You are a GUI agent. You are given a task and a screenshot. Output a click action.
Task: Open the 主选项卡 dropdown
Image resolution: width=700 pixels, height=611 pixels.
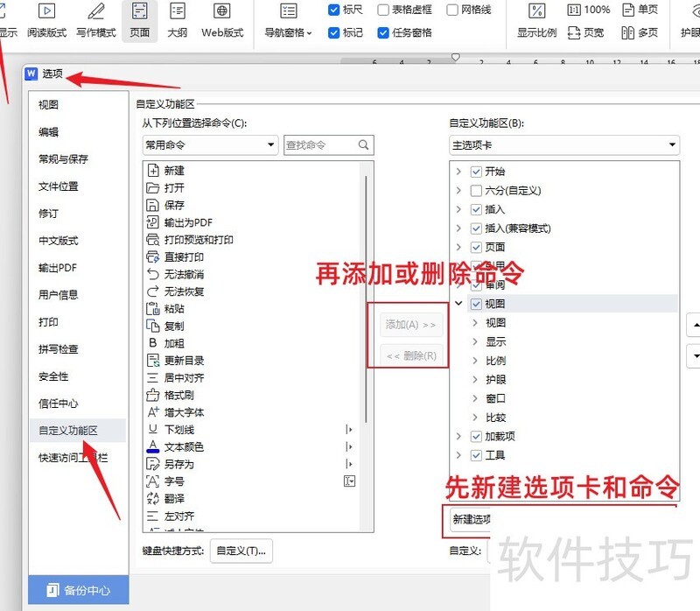564,145
